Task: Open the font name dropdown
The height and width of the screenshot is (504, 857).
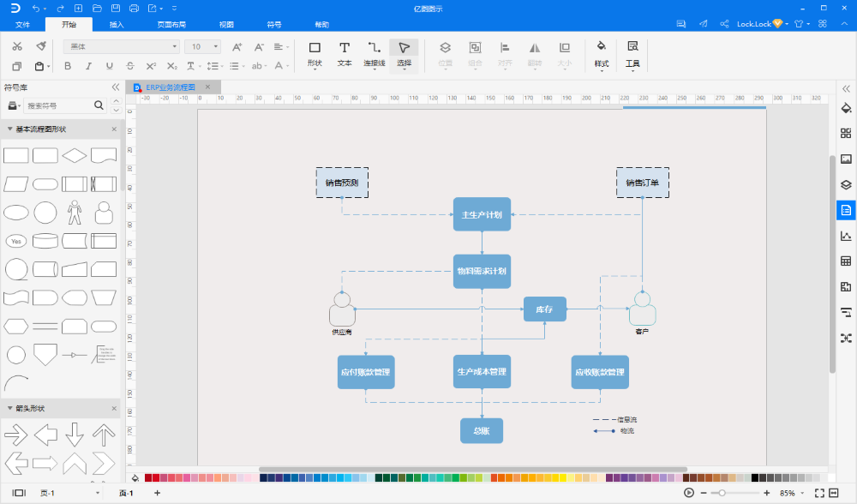Action: 122,46
